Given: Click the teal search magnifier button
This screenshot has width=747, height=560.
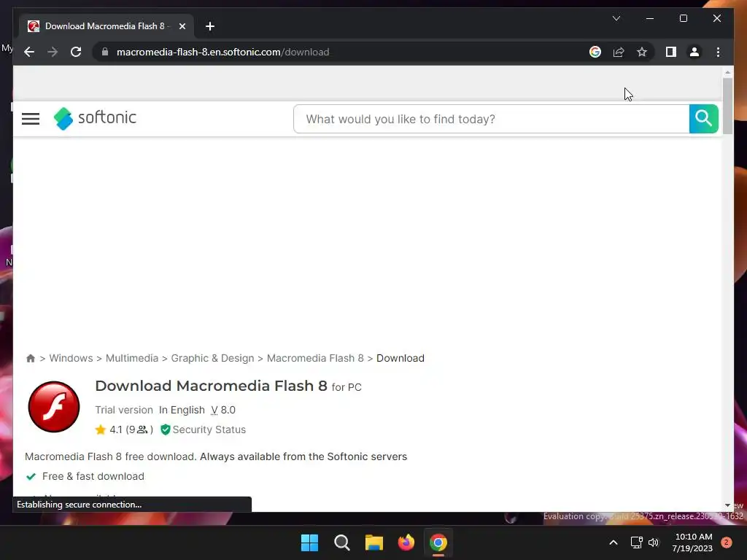Looking at the screenshot, I should [704, 119].
